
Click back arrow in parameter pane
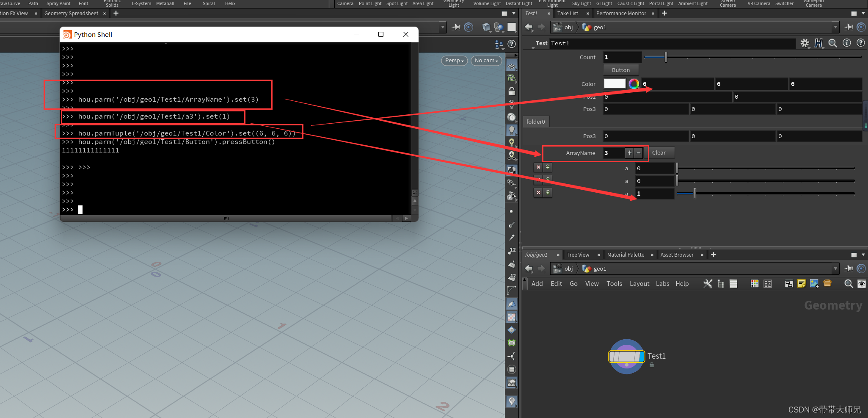(529, 27)
